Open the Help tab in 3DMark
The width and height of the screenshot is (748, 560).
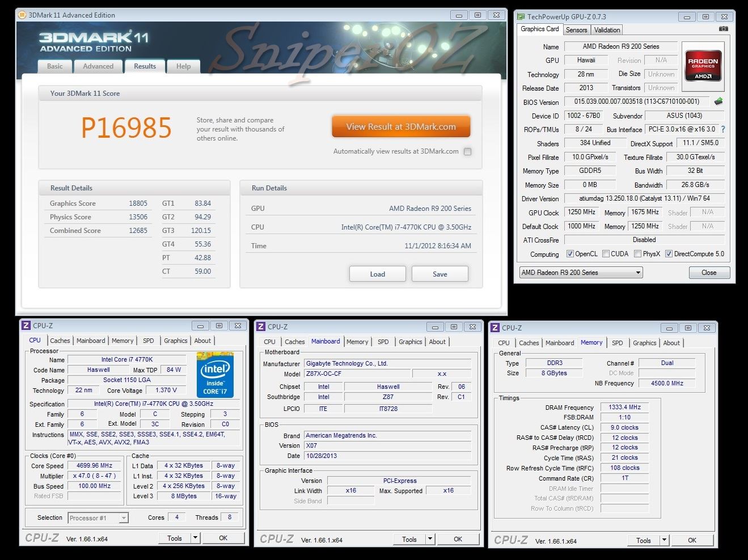pos(183,66)
